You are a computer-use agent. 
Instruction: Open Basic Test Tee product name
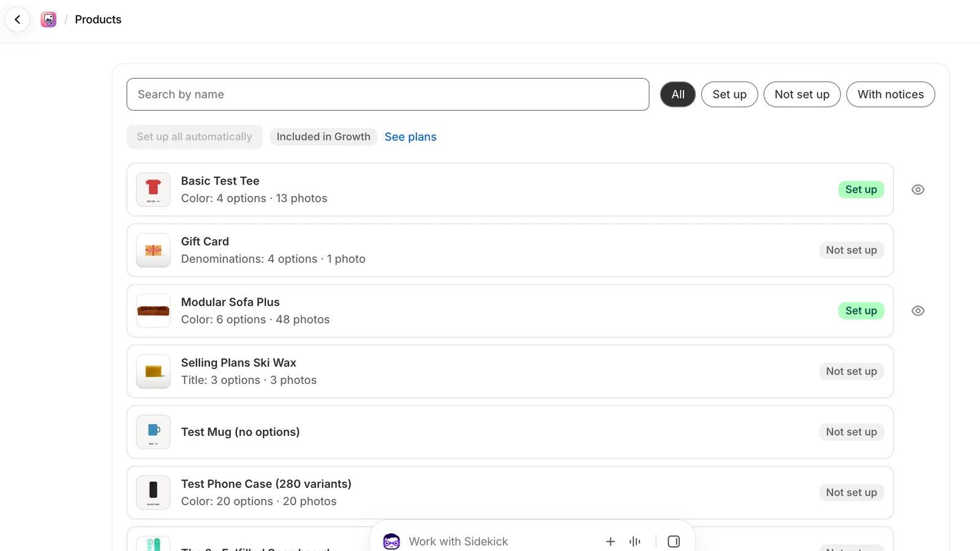[x=220, y=181]
